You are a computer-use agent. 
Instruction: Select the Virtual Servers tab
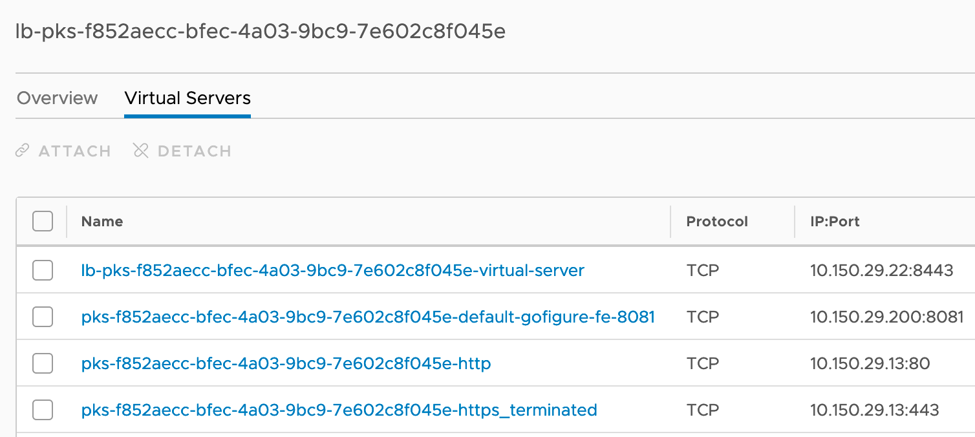tap(187, 98)
